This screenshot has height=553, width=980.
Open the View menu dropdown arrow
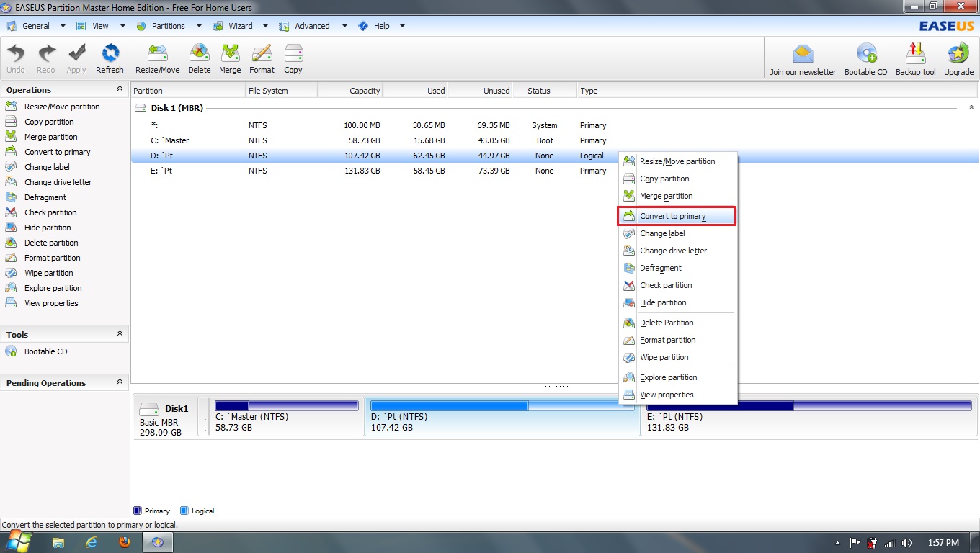[122, 26]
